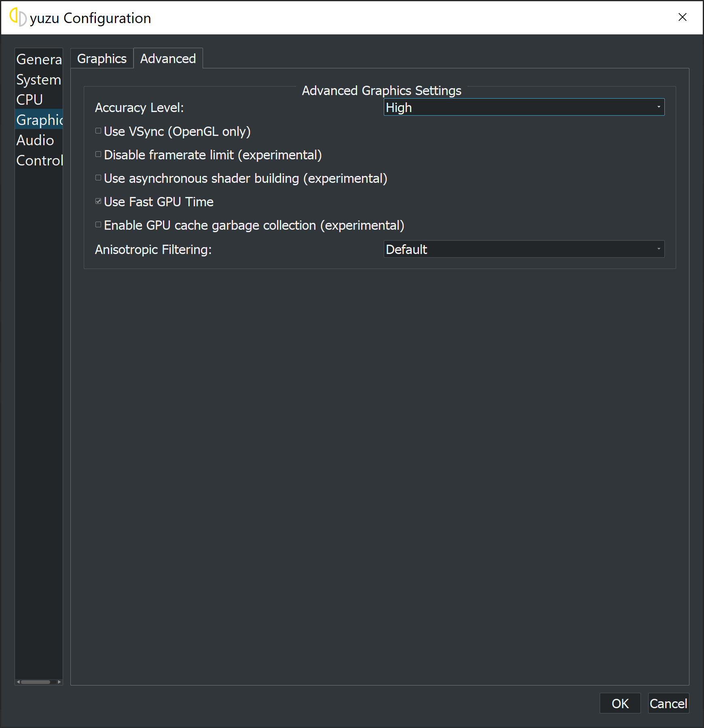
Task: Click the sidebar horizontal scrollbar thumb
Action: (x=36, y=682)
